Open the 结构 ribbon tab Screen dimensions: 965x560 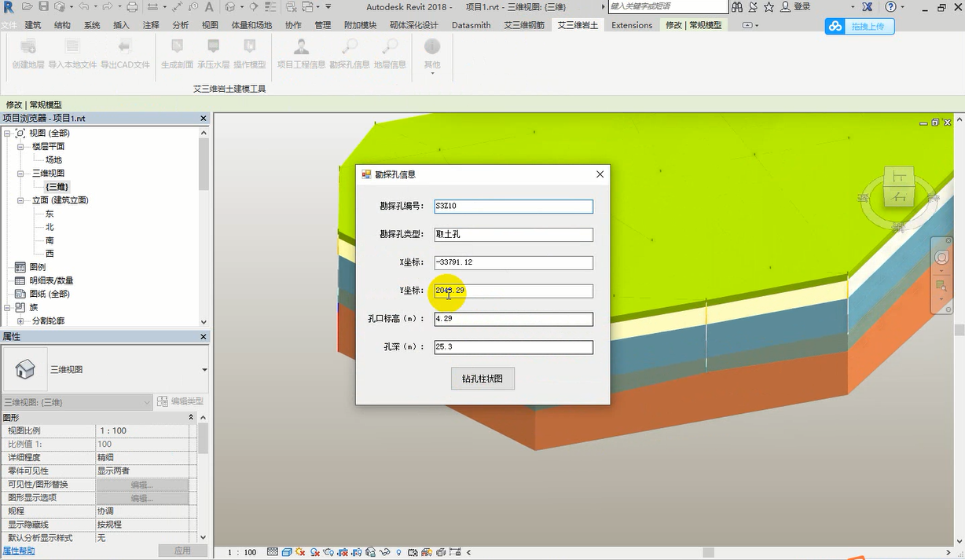click(63, 25)
